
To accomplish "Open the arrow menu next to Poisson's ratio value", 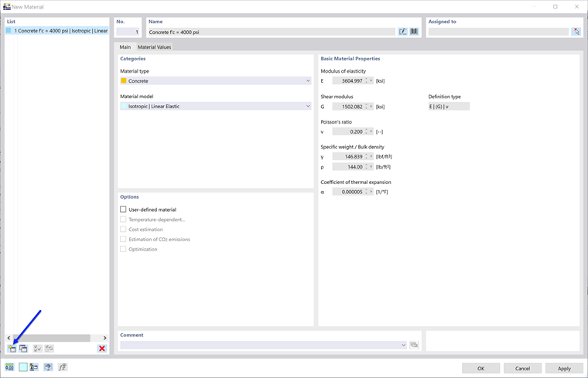I will 371,132.
